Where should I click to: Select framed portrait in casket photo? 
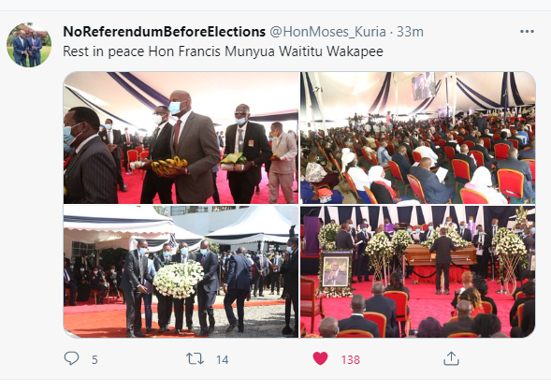(336, 270)
